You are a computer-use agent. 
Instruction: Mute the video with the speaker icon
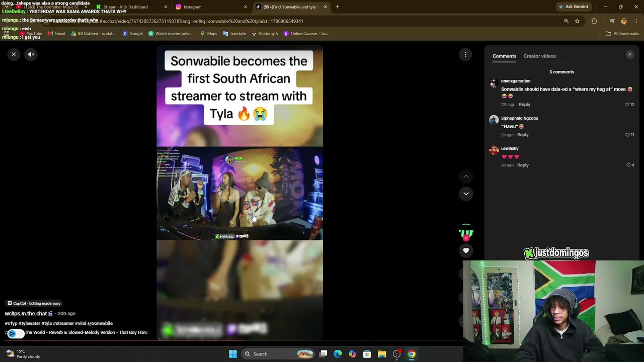tap(31, 54)
